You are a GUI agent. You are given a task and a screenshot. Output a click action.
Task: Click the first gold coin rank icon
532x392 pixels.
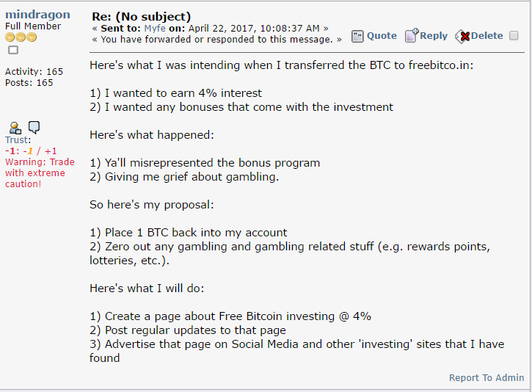(10, 37)
